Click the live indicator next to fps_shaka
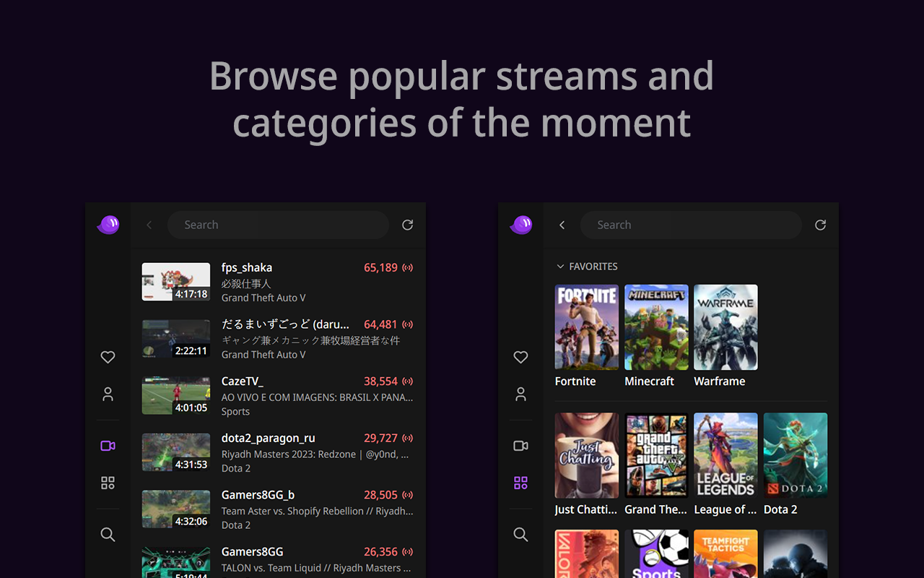924x578 pixels. 407,267
